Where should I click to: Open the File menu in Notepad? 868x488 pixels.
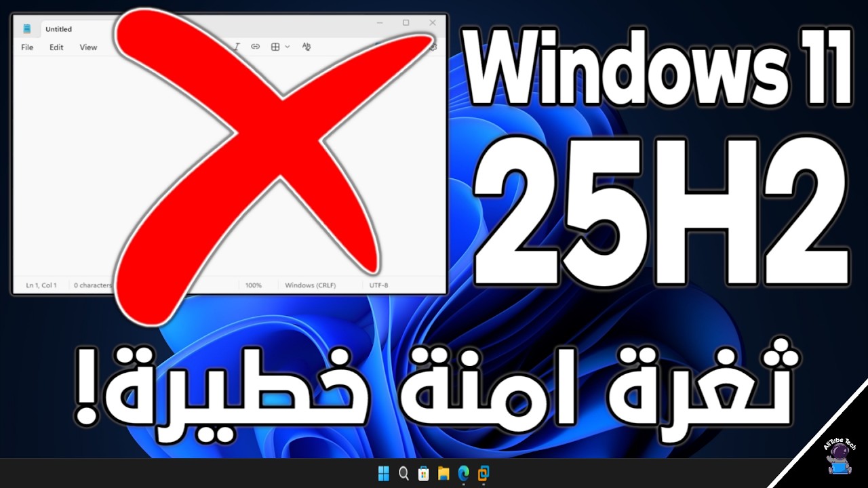point(27,47)
